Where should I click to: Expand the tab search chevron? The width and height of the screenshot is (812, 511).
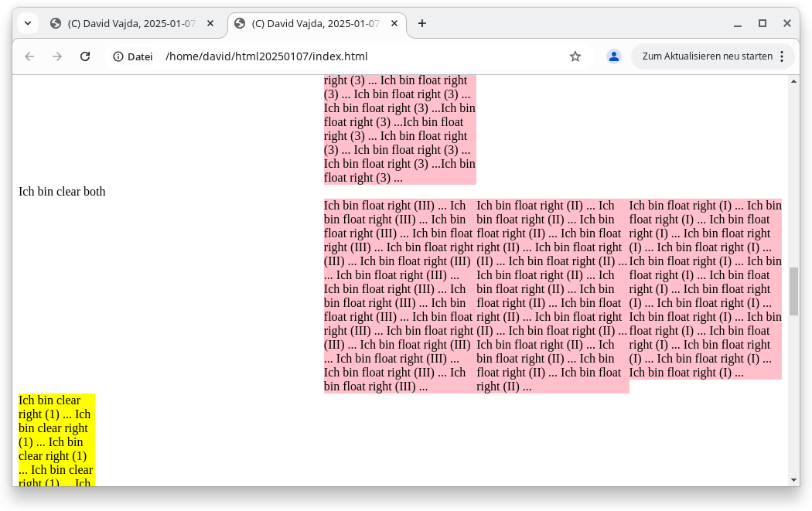27,23
